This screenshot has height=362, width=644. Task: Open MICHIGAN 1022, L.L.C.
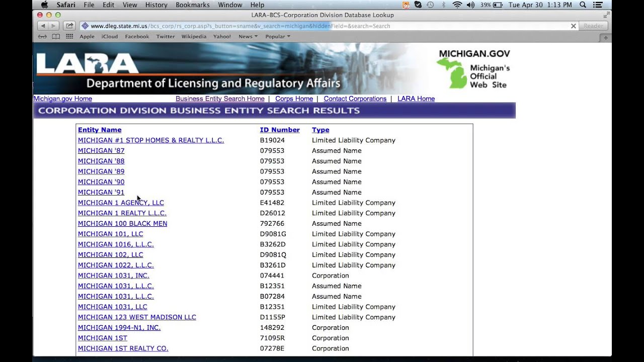point(116,265)
